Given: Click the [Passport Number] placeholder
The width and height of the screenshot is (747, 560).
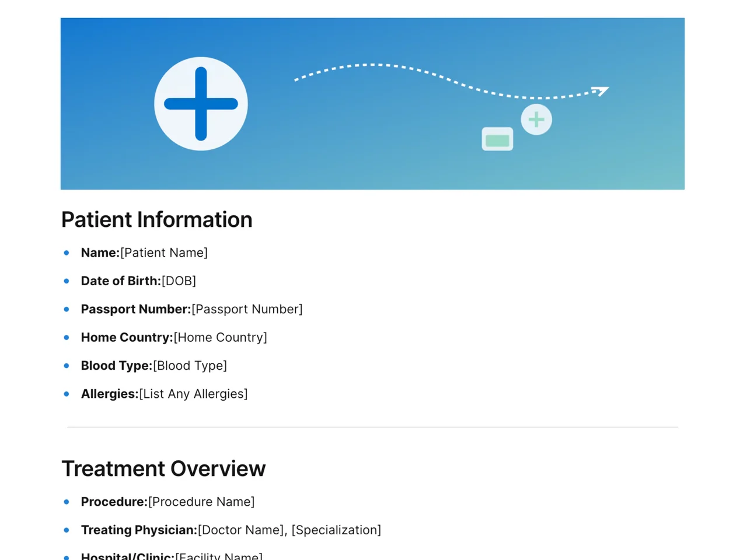Looking at the screenshot, I should [247, 309].
